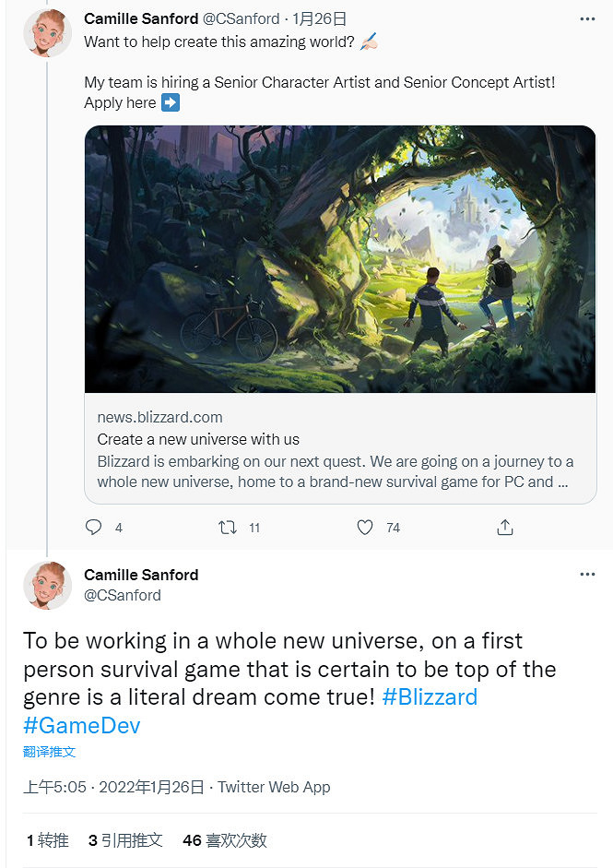Click the timestamp 上午5:05 · 2022年1月26日
This screenshot has height=868, width=613.
tap(112, 787)
